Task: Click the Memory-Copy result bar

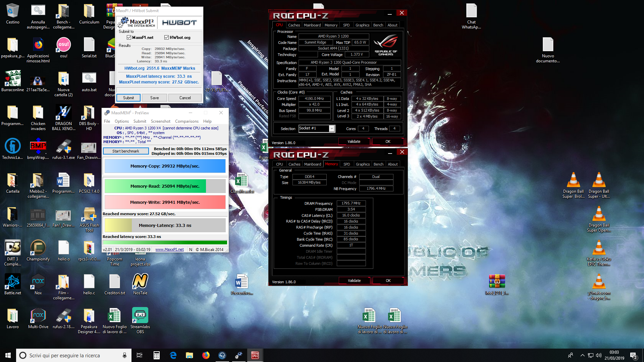Action: coord(165,166)
